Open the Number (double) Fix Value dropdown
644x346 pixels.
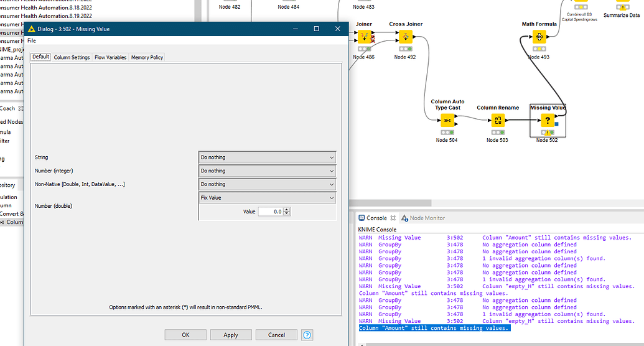(267, 198)
